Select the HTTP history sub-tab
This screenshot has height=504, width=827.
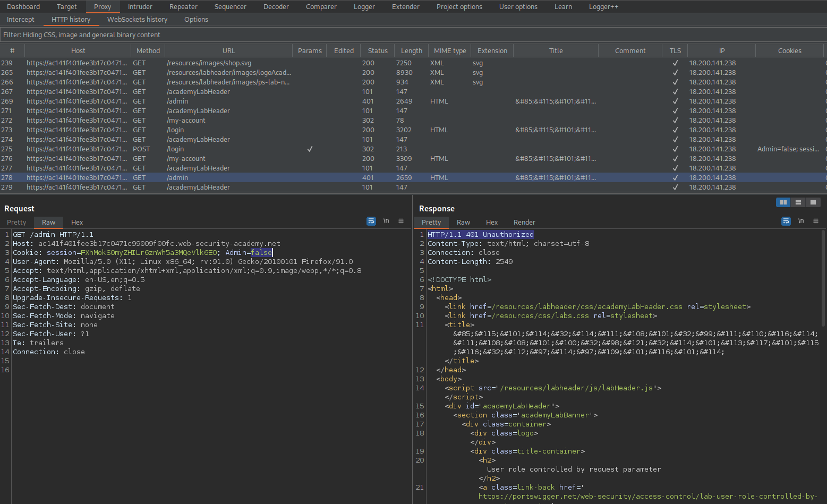[x=71, y=19]
